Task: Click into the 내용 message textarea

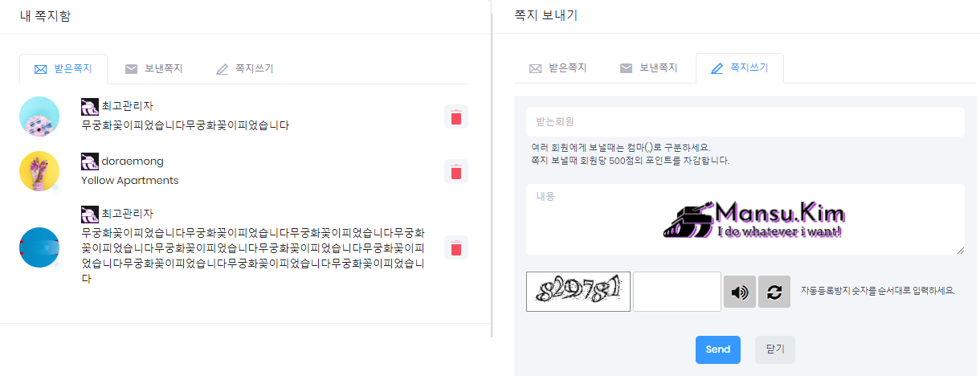Action: [745, 219]
